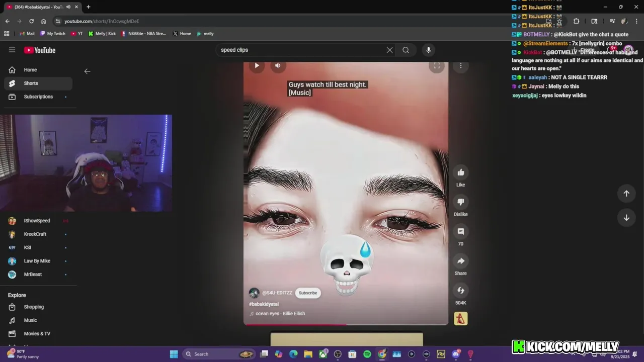This screenshot has width=644, height=362.
Task: Open Chrome extensions puzzle icon
Action: 576,21
